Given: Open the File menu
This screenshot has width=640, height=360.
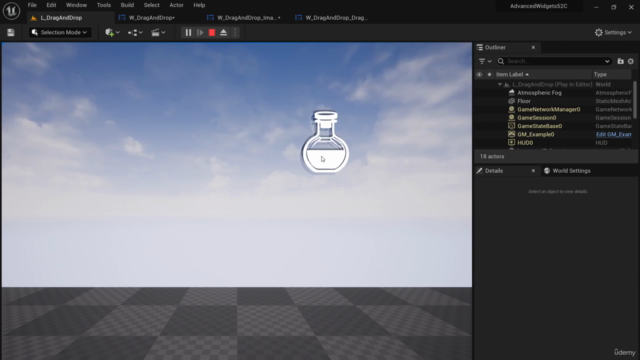Looking at the screenshot, I should click(32, 5).
